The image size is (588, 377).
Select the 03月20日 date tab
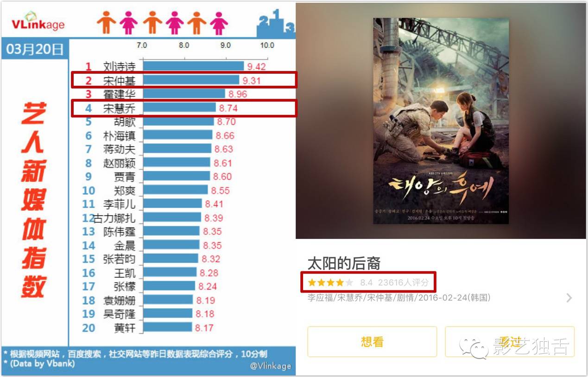point(35,50)
